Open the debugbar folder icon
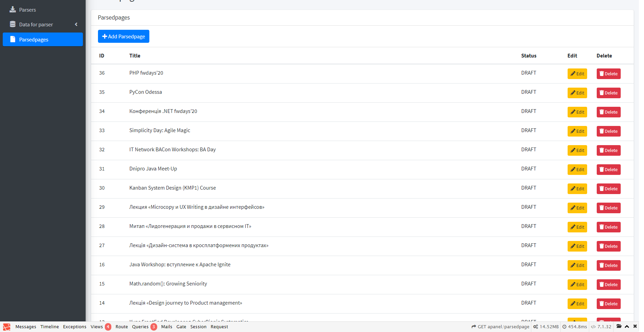The image size is (644, 332). (x=619, y=327)
